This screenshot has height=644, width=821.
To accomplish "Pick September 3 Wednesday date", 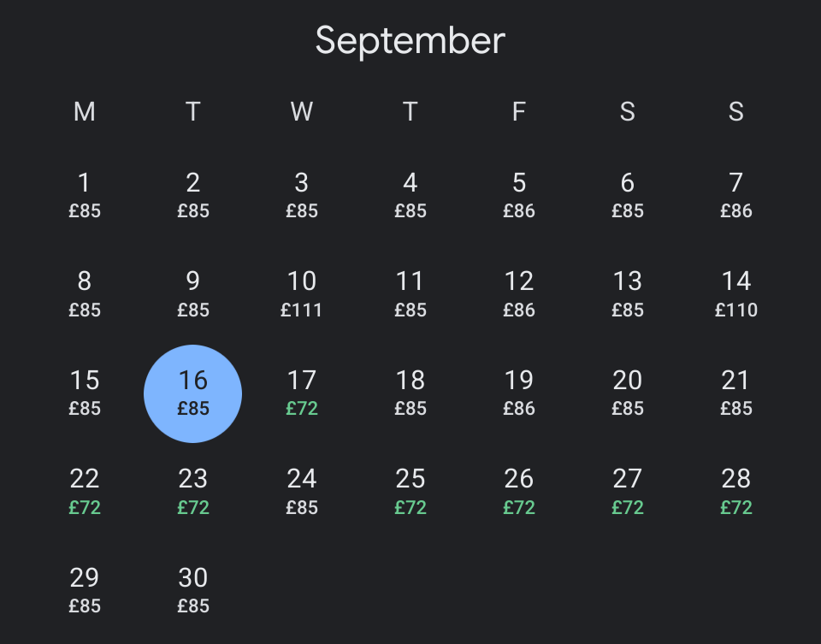I will (302, 196).
